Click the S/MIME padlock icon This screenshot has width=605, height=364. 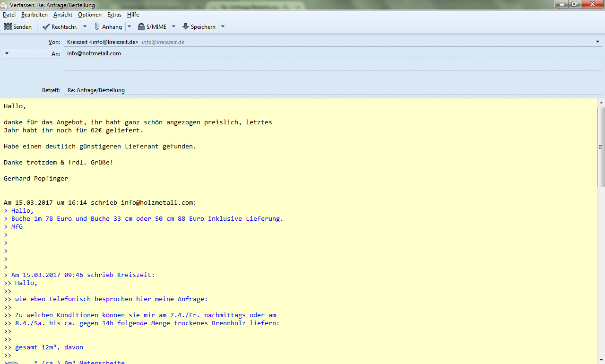[x=141, y=27]
